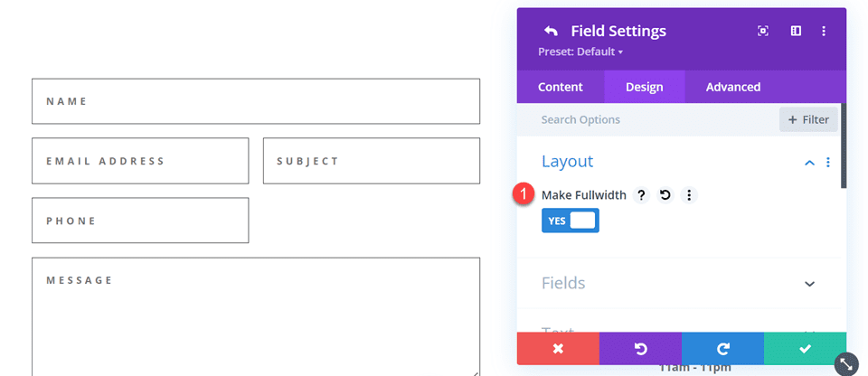Viewport: 868px width, 376px height.
Task: Click the back arrow in Field Settings header
Action: tap(551, 31)
